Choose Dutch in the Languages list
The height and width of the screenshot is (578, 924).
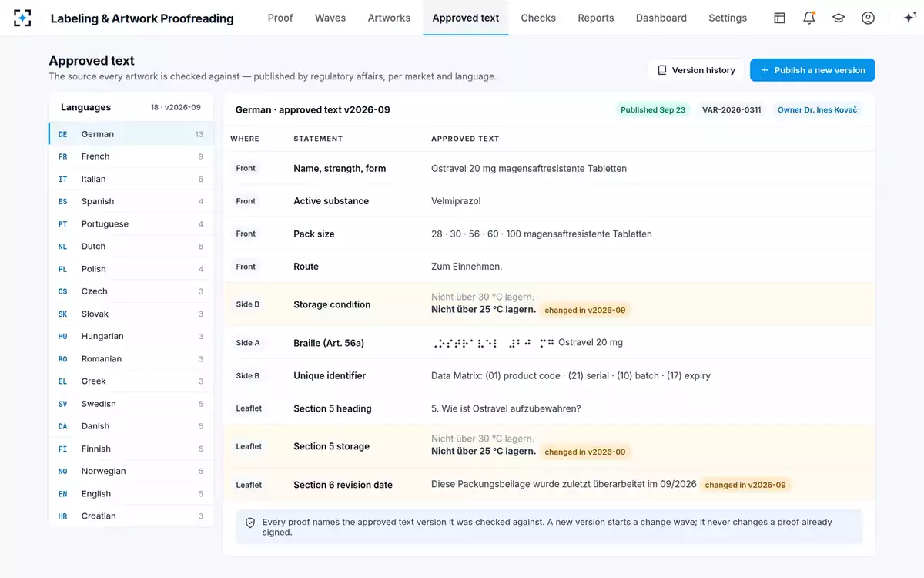[x=131, y=247]
